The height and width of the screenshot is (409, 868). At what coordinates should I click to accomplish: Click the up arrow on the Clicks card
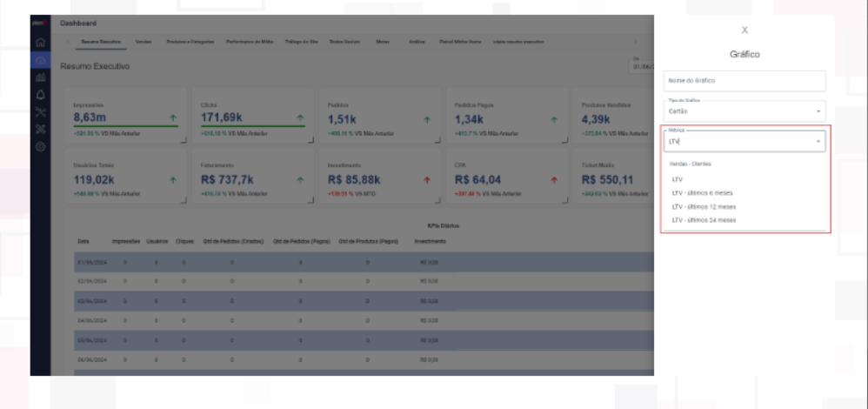click(x=300, y=118)
